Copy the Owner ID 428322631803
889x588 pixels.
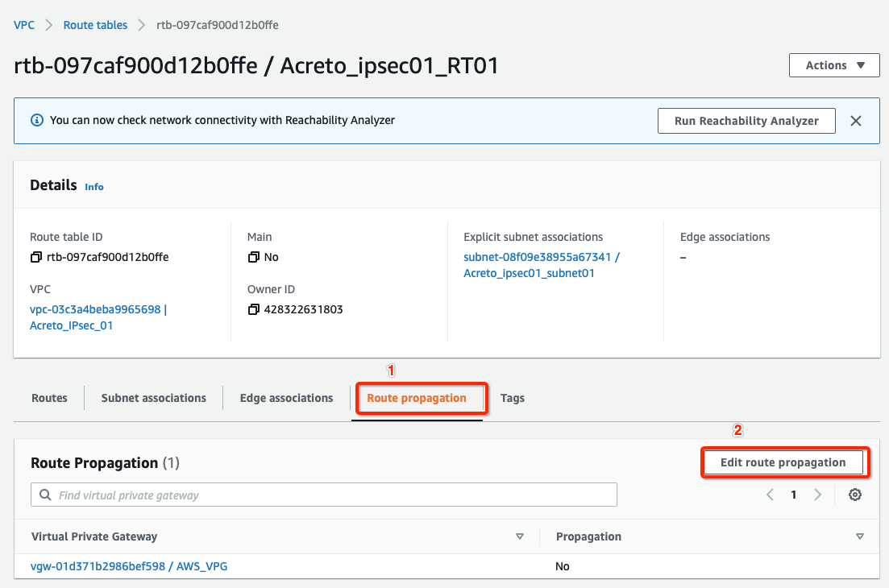(253, 309)
